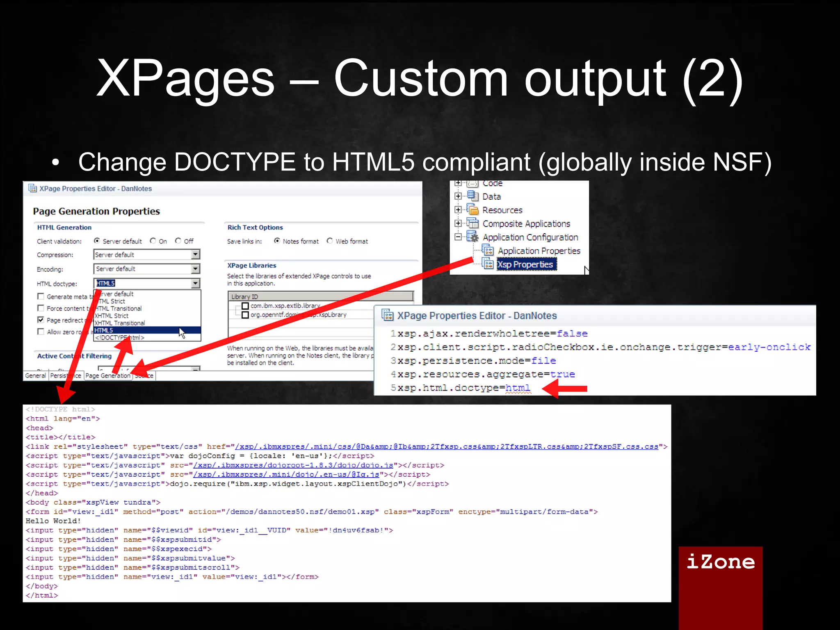Switch to the General tab

click(x=36, y=375)
